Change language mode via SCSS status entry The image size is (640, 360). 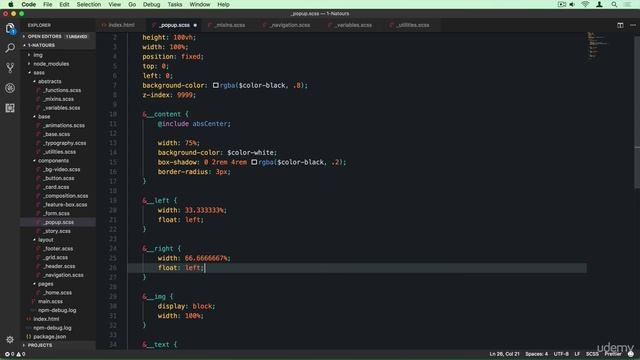(x=592, y=354)
